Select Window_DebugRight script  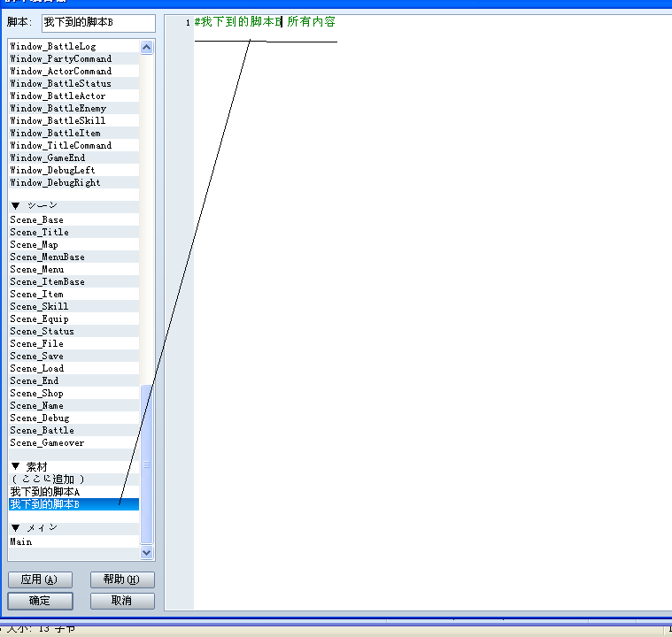73,183
